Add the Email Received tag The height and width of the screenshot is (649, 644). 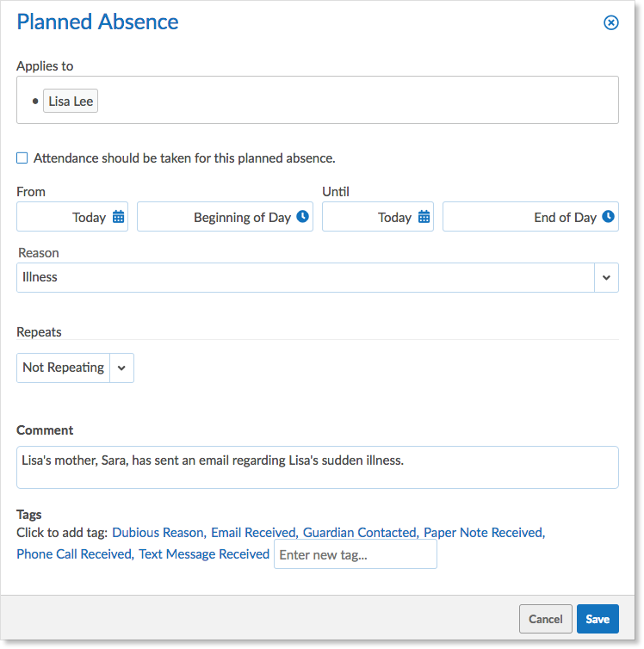pyautogui.click(x=254, y=532)
